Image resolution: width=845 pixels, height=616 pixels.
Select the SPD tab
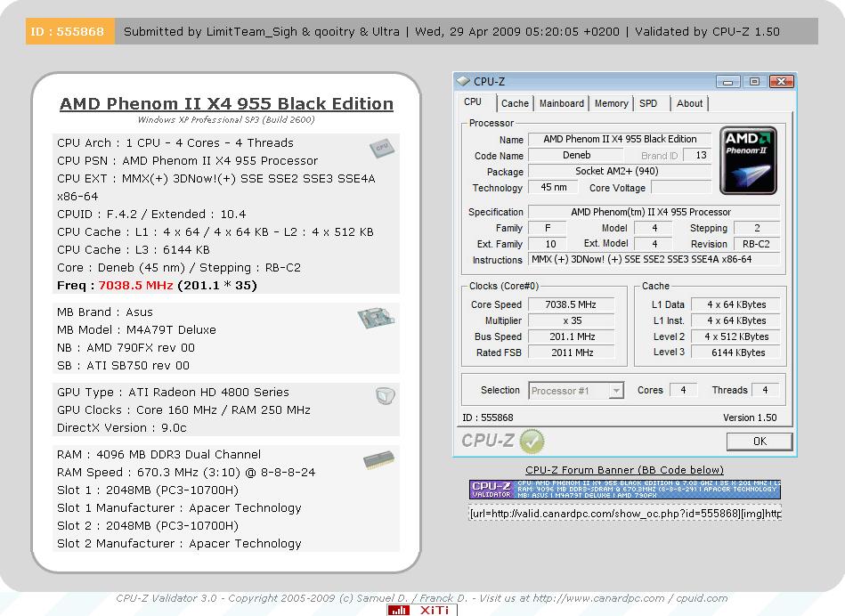tap(648, 103)
